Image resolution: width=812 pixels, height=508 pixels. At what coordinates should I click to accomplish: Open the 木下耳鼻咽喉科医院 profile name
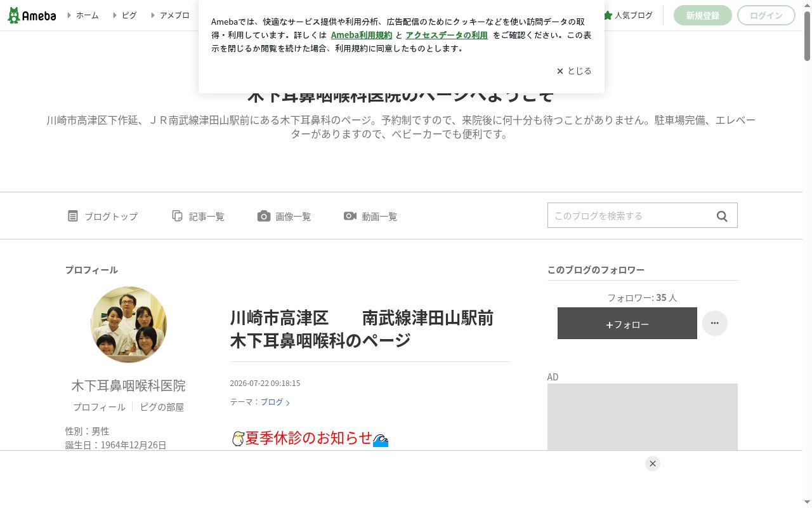[129, 385]
